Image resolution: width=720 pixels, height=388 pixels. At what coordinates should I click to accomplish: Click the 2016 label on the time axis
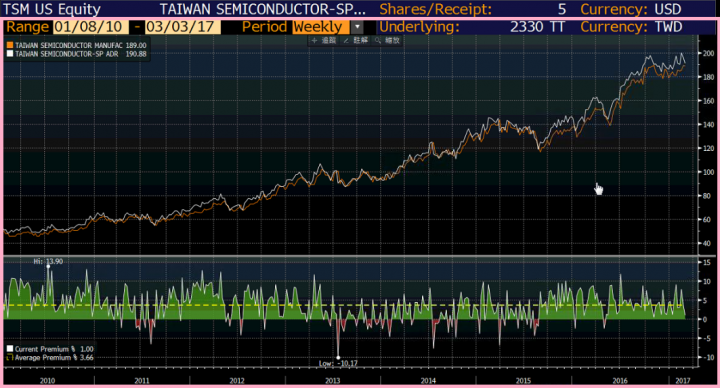tap(620, 381)
